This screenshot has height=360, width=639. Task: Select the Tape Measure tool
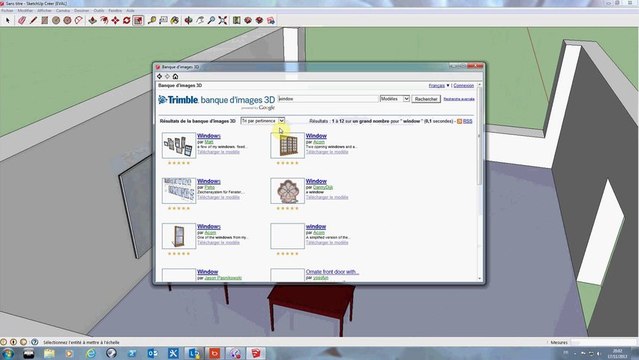click(152, 20)
